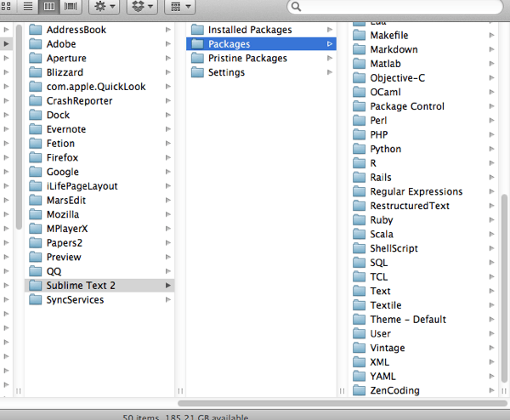Select the Python folder icon

(359, 149)
